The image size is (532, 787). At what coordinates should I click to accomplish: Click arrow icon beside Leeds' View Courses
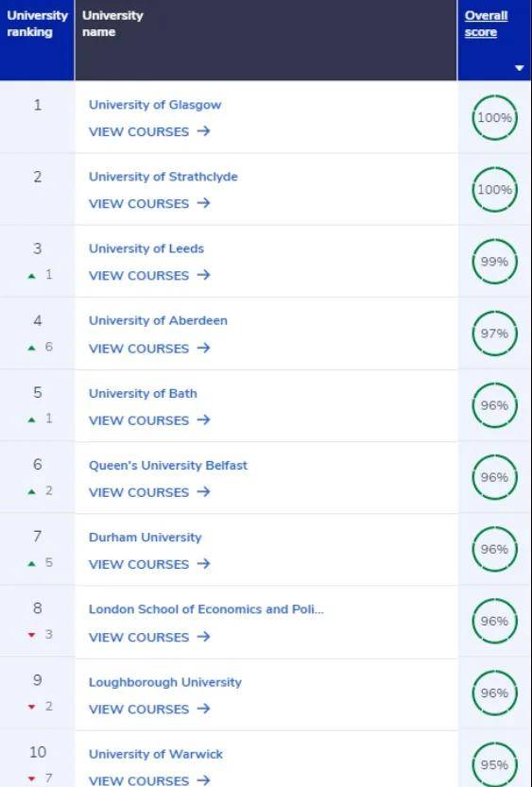[x=203, y=275]
